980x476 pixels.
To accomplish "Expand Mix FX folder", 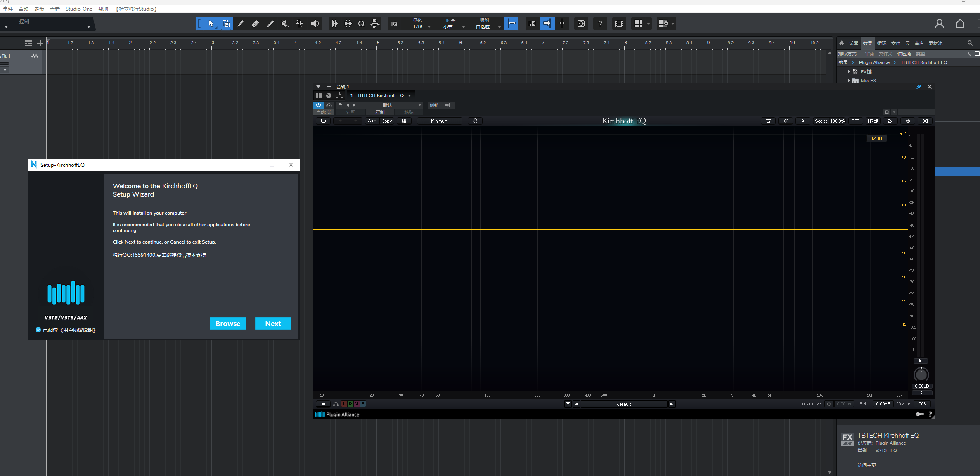I will pos(849,81).
